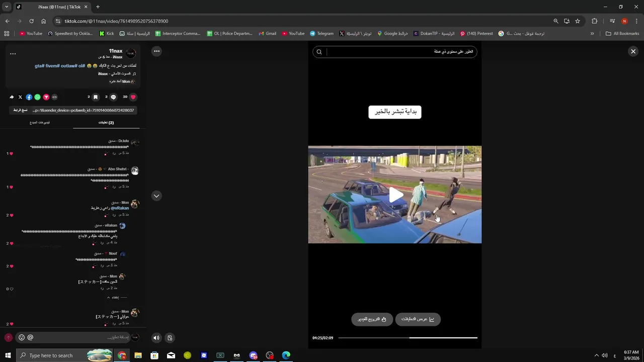
Task: Like vRakan's comment
Action: (11, 243)
